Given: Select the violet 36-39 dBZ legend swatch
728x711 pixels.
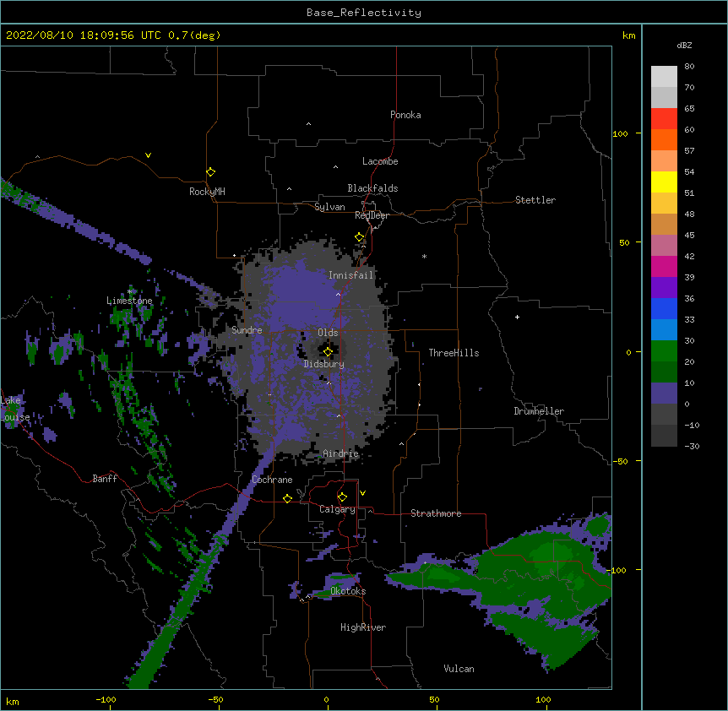Looking at the screenshot, I should [664, 288].
